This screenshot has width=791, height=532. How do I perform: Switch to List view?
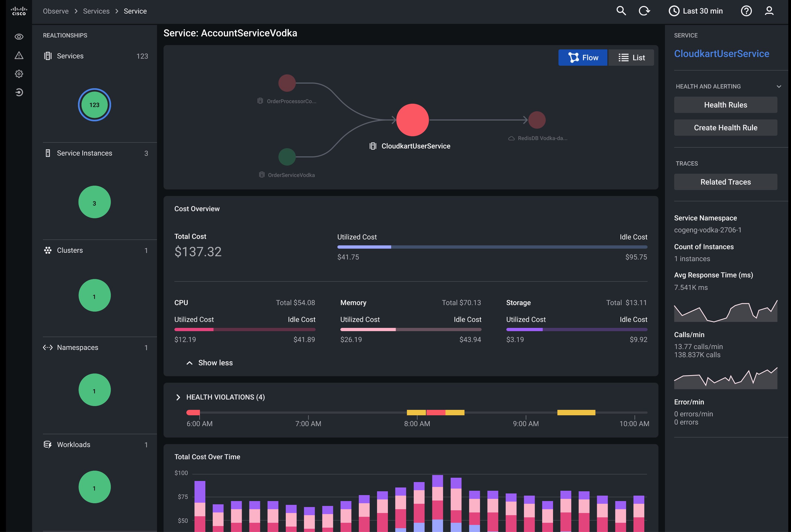631,58
